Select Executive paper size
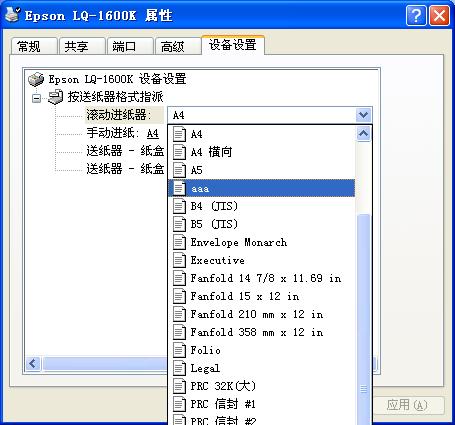Screen dimensions: 455x425 262,260
